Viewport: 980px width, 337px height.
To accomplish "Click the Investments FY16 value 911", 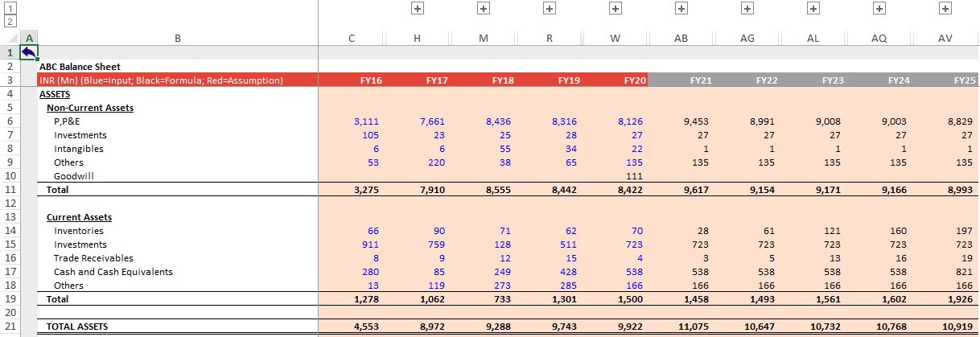I will point(371,245).
